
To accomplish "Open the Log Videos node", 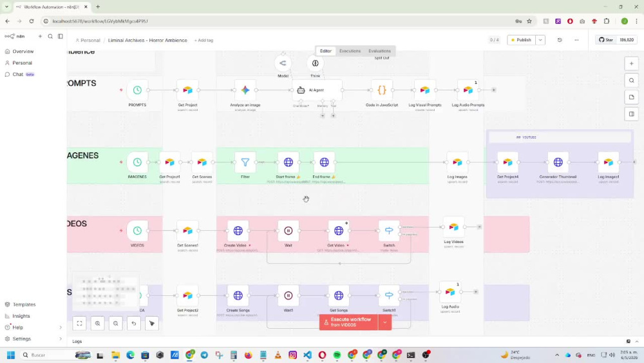I will click(453, 227).
